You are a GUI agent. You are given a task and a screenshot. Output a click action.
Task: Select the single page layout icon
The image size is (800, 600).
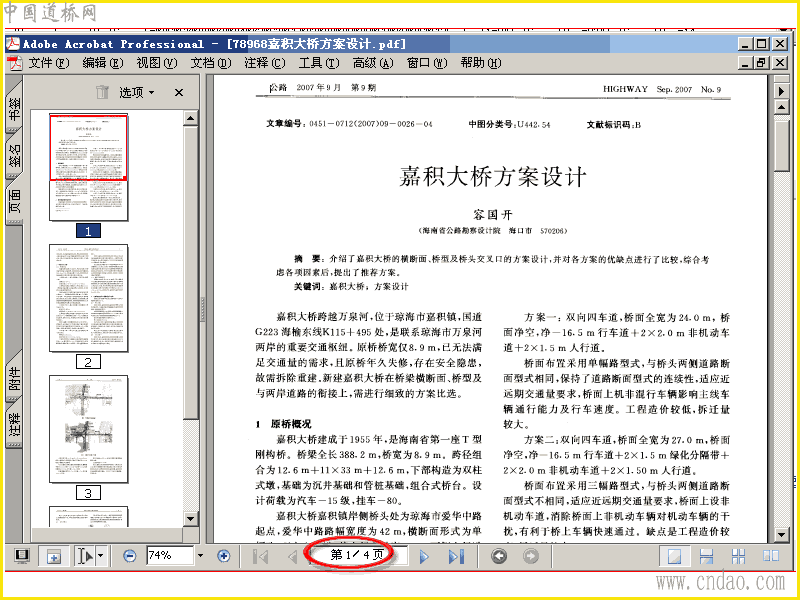[x=675, y=556]
